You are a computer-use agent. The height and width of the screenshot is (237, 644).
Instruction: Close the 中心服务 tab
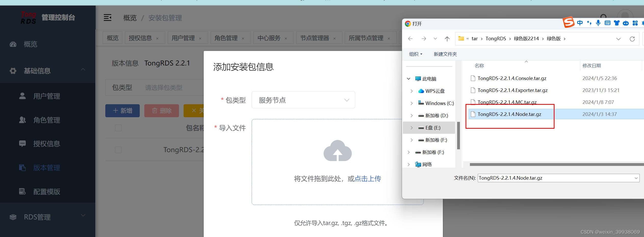click(286, 38)
